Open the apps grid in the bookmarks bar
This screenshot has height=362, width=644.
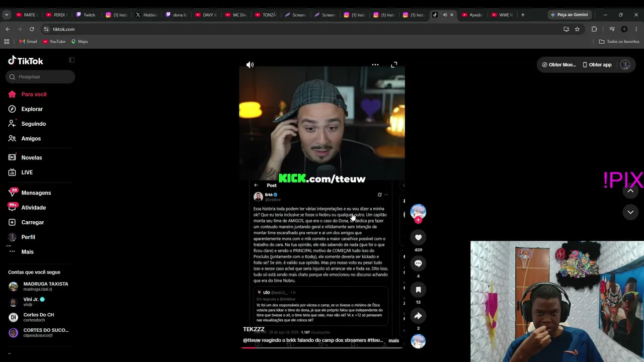7,42
